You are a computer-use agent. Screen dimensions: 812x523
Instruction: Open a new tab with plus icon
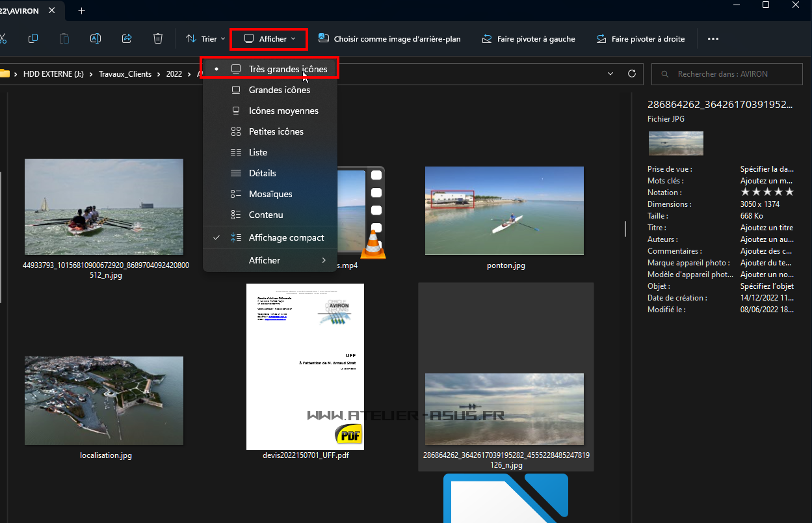(x=82, y=11)
